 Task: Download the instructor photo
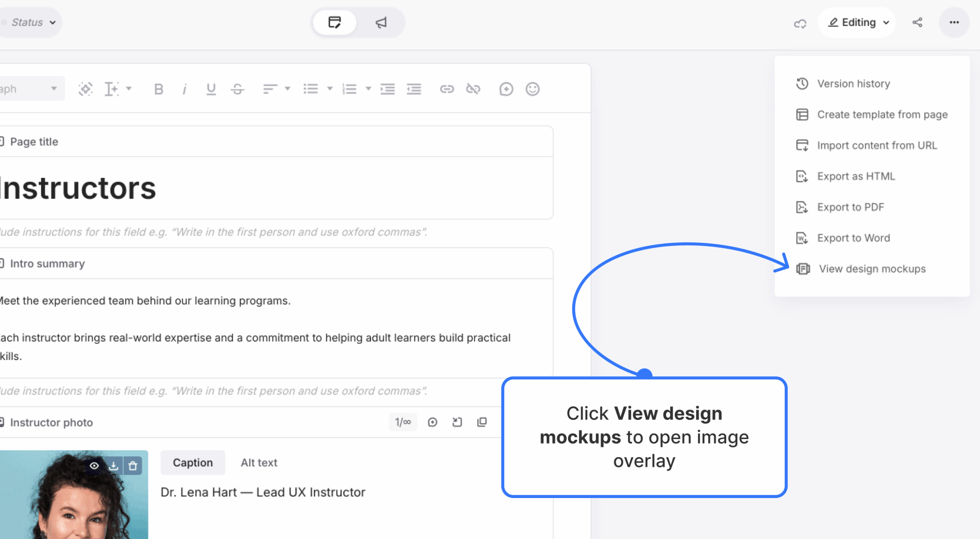point(113,466)
